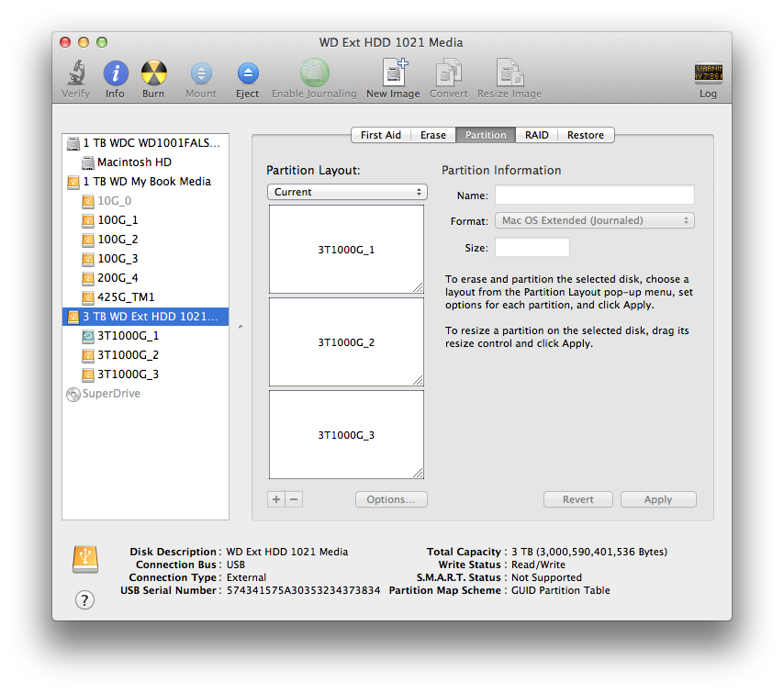Screen dimensions: 784x693
Task: Switch to the Erase tab
Action: click(433, 135)
